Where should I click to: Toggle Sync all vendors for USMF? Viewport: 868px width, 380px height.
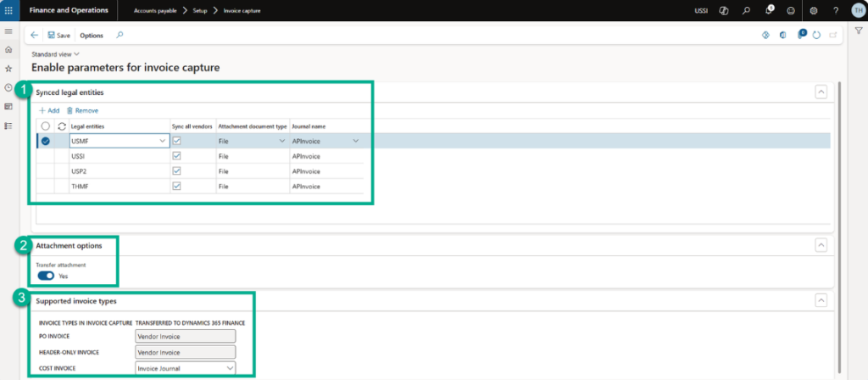point(176,141)
